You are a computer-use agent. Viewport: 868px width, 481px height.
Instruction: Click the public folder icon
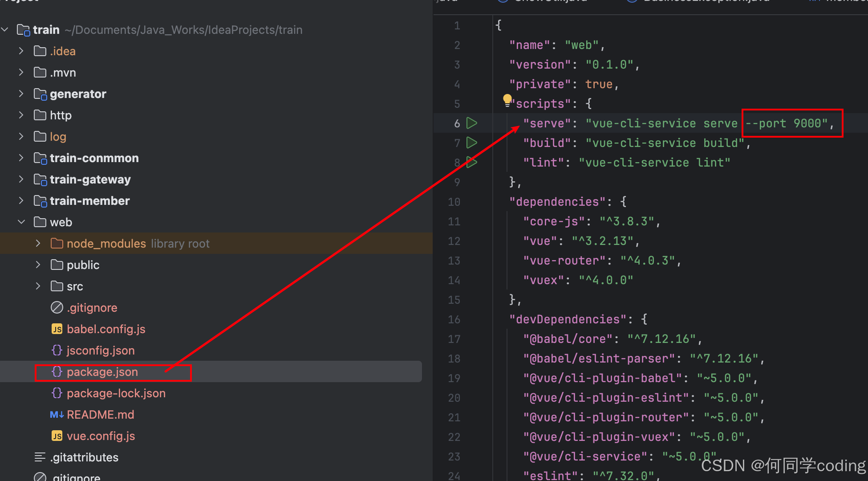[57, 265]
